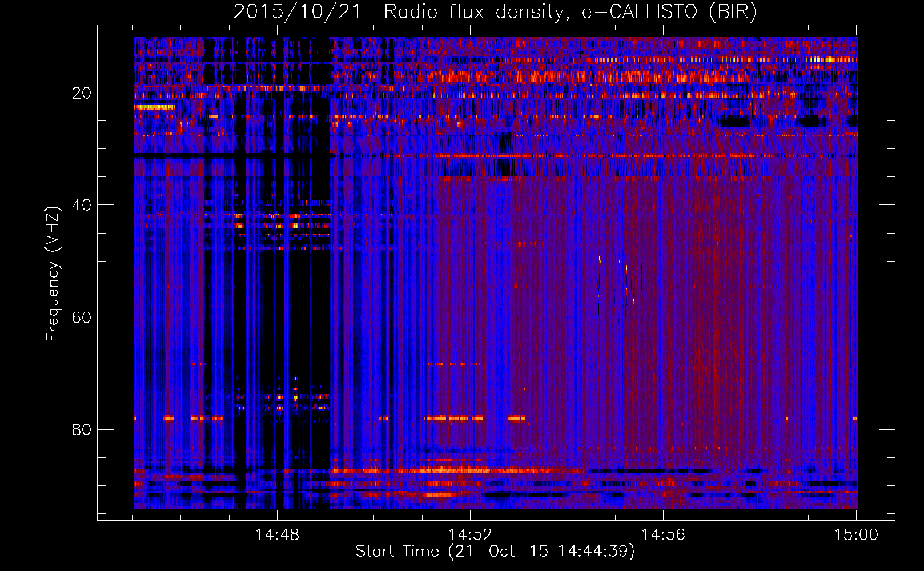
Task: Click the time tick label '14:56'
Action: point(663,535)
